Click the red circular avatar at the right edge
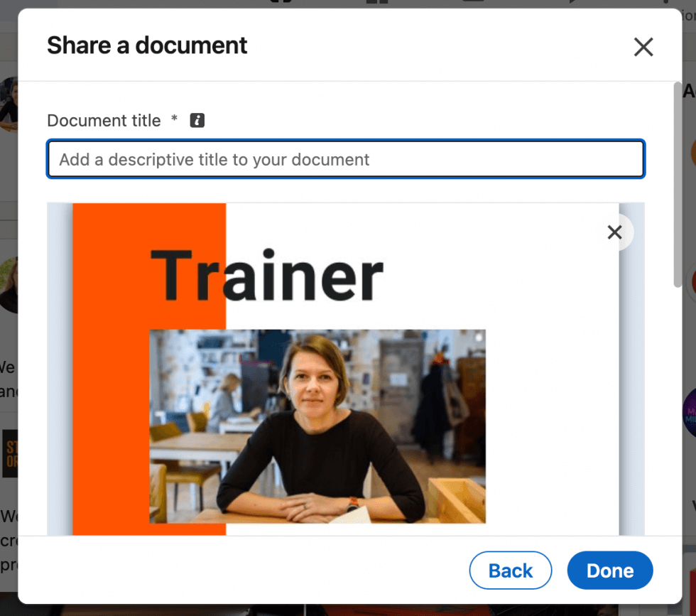Viewport: 696px width, 616px height. 692,282
